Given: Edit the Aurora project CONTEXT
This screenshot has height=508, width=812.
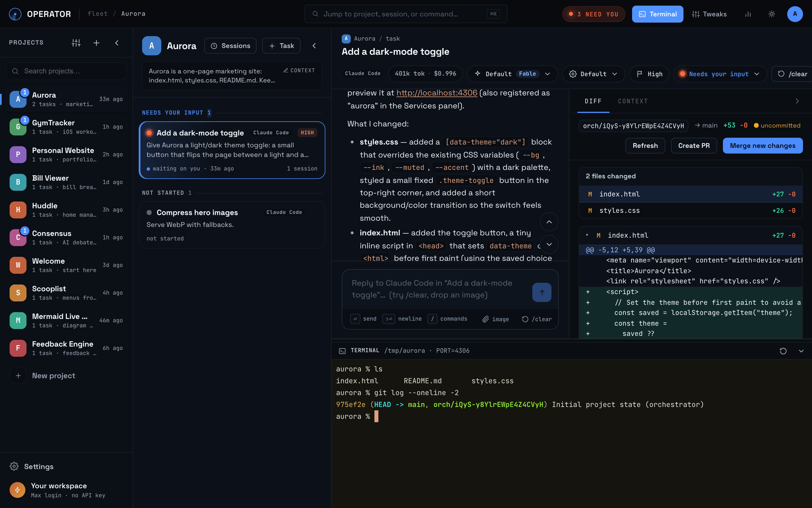Looking at the screenshot, I should 299,70.
